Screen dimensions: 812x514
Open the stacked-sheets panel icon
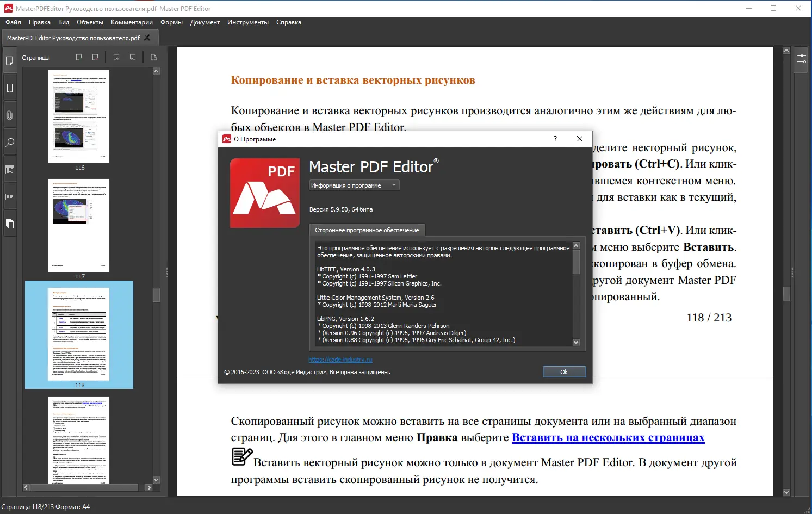(9, 224)
